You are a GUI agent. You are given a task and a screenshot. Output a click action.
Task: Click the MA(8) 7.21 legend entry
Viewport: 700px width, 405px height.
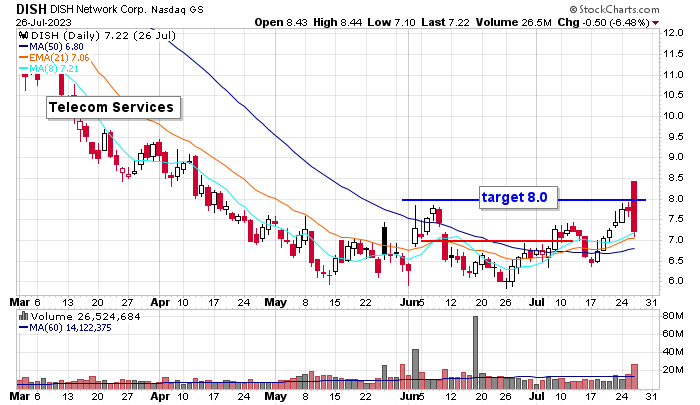tap(54, 69)
